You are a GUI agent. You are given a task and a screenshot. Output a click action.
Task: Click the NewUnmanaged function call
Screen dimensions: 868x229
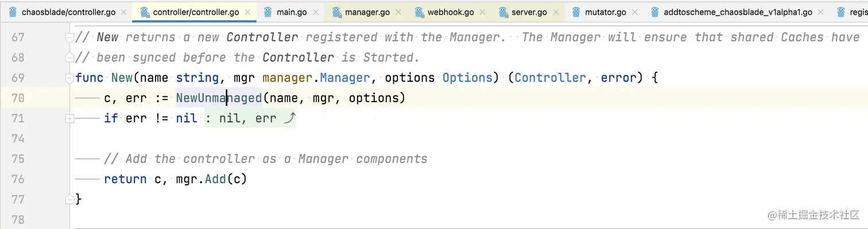(219, 98)
